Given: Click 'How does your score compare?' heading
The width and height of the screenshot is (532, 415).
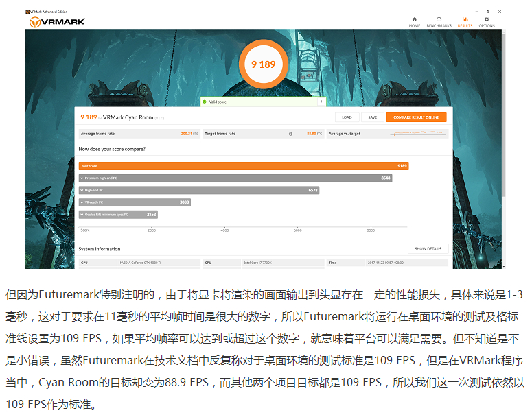Looking at the screenshot, I should point(112,149).
